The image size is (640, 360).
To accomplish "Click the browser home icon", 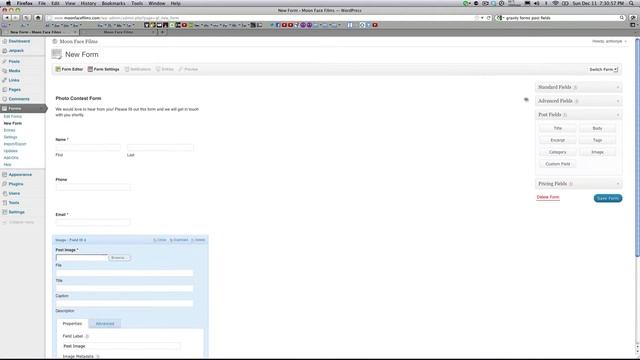I will (x=38, y=18).
